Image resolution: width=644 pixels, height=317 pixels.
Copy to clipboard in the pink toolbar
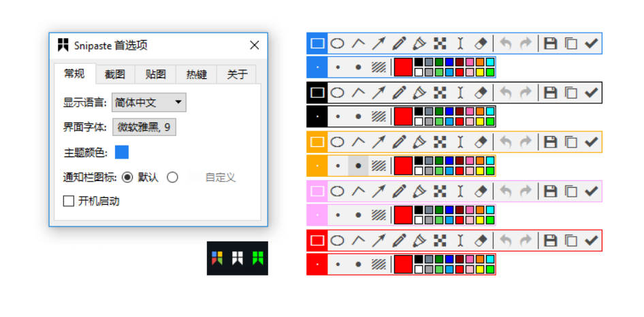coord(570,191)
